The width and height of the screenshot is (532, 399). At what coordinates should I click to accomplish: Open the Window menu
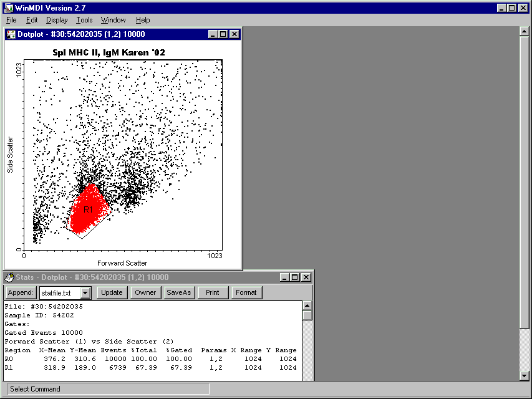coord(113,20)
